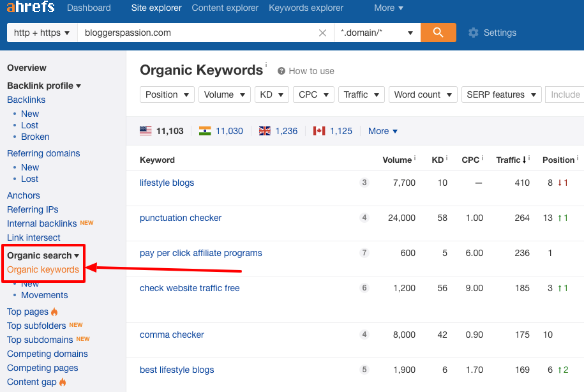Open the http + https protocol dropdown

click(42, 33)
